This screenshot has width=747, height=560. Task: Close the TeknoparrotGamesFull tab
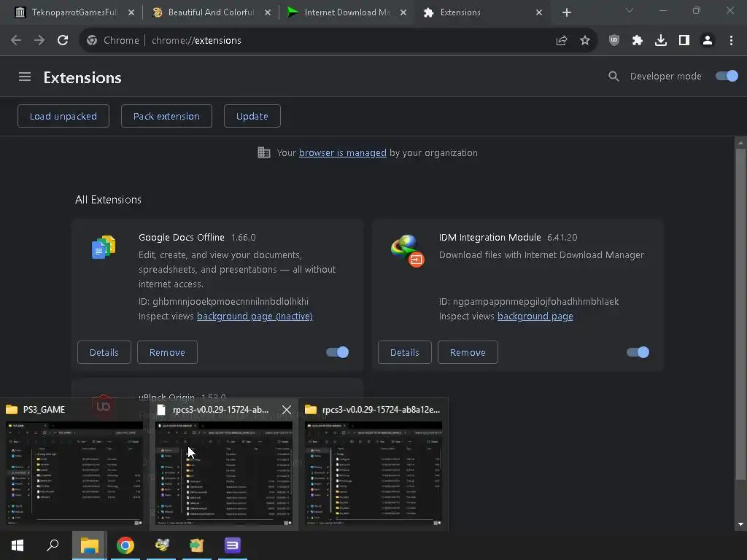point(131,12)
